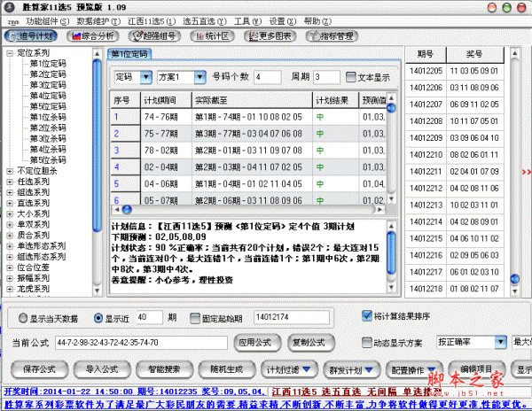Viewport: 532px width, 411px height.
Task: Click the 周期 input field
Action: tap(326, 77)
